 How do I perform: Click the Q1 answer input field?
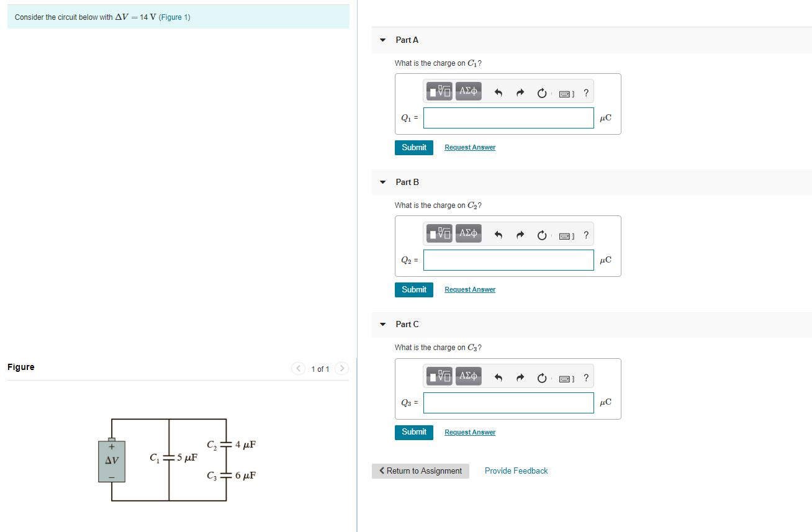508,118
